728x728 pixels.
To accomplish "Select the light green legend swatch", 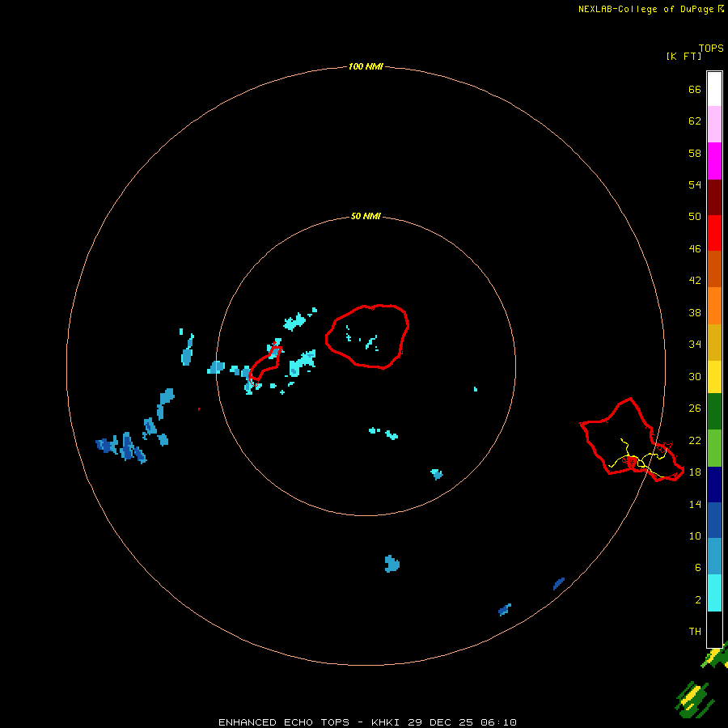I will [714, 448].
